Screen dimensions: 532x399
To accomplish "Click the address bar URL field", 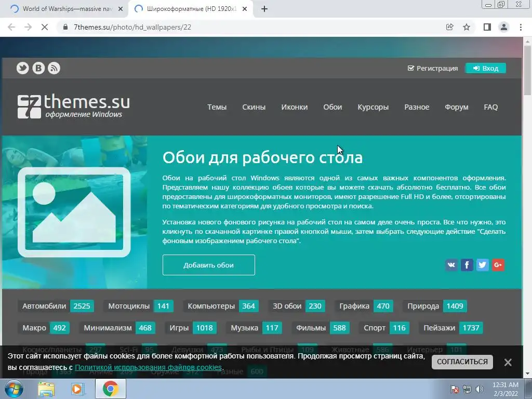I will click(x=251, y=27).
